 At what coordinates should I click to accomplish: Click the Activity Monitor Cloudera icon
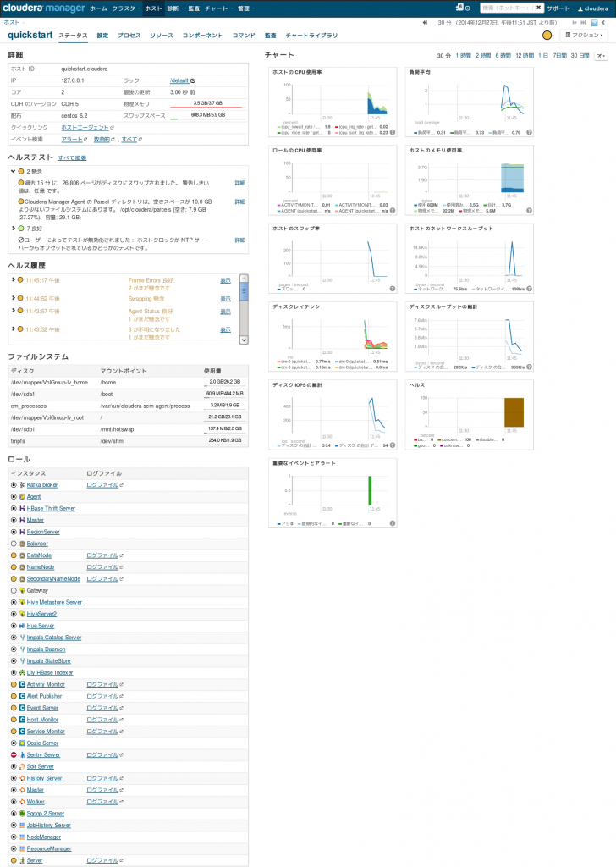point(22,684)
